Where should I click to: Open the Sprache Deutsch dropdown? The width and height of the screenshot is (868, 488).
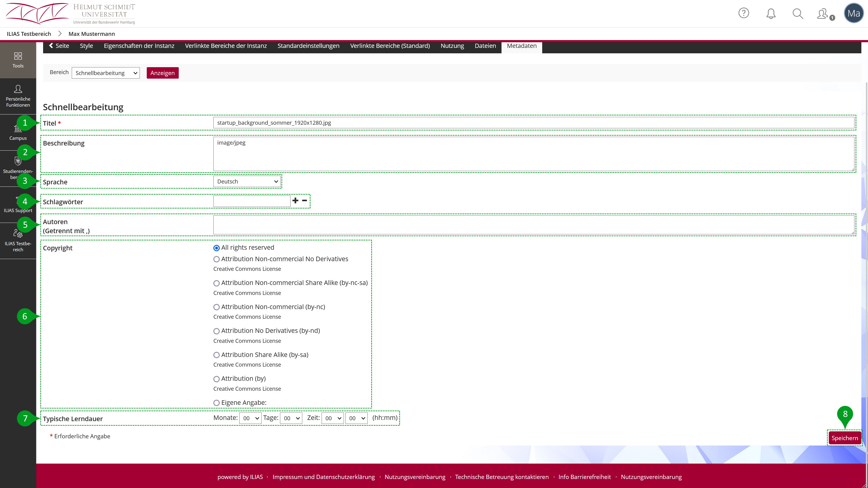click(247, 182)
